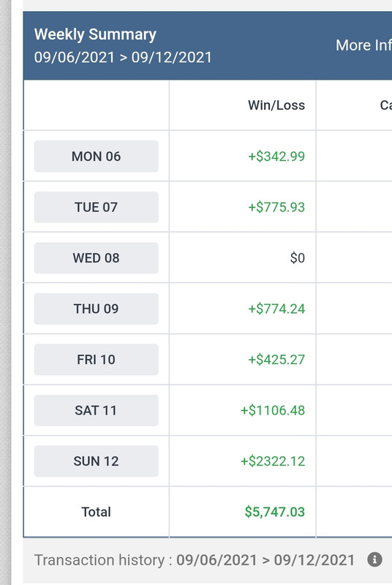Click Sunday's +$2322.12 amount
Image resolution: width=392 pixels, height=585 pixels.
[273, 461]
